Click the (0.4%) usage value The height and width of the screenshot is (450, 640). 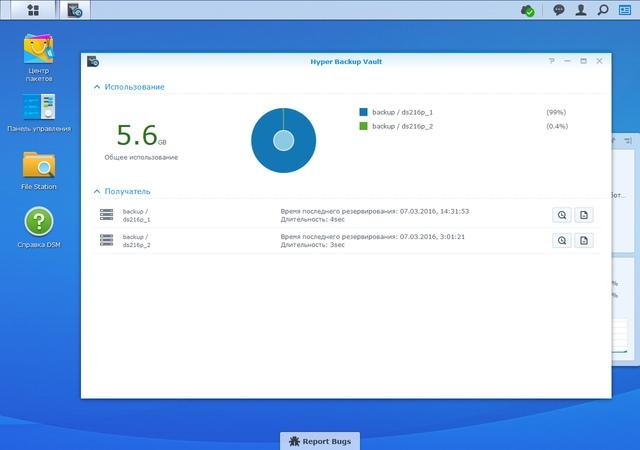pos(557,126)
